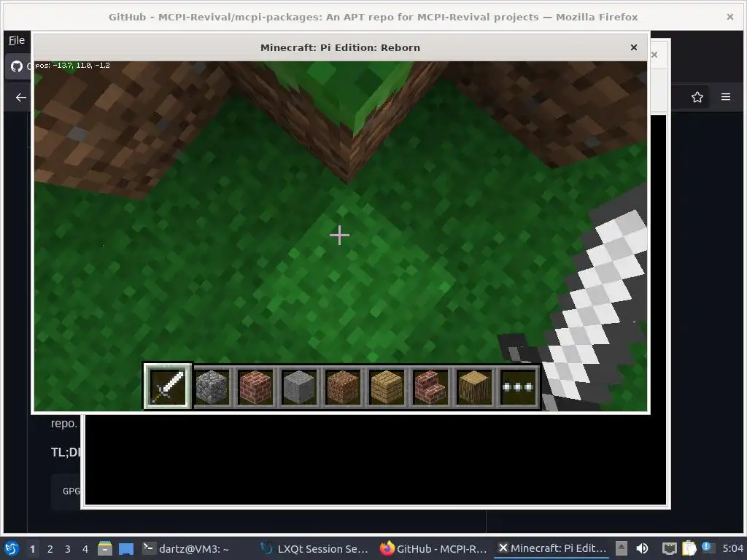Close the Minecraft: Pi Edition: Reborn window
The image size is (747, 560).
(x=634, y=47)
